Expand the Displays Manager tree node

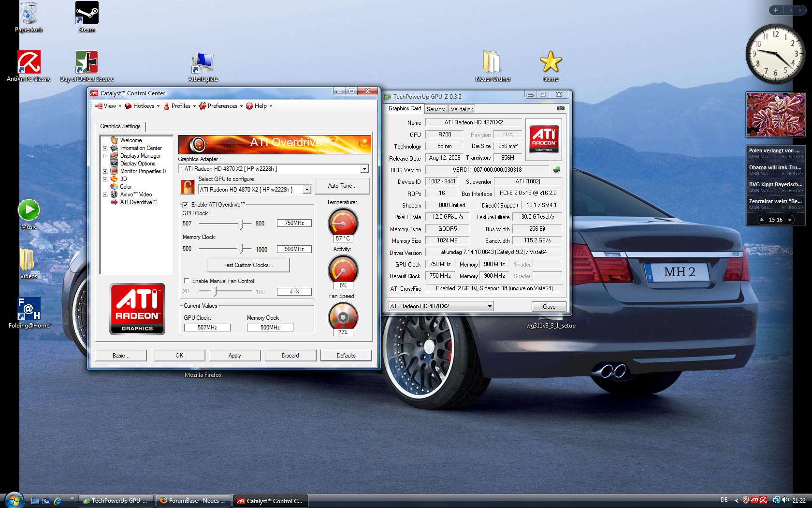105,156
